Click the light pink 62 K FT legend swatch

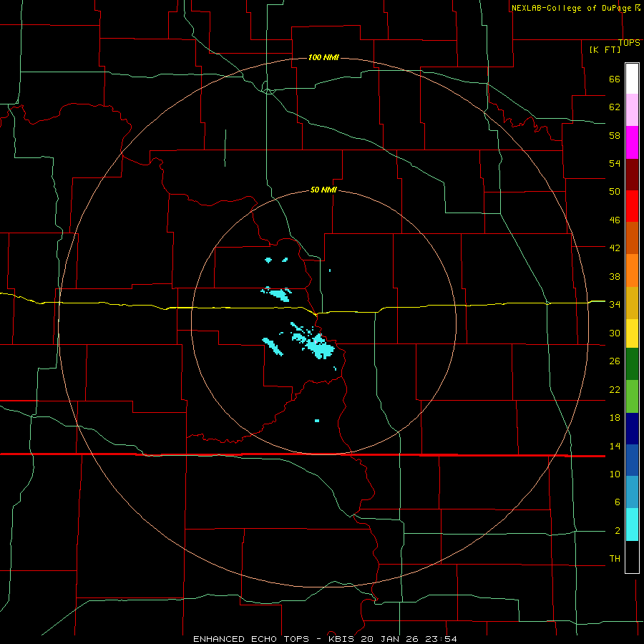632,109
